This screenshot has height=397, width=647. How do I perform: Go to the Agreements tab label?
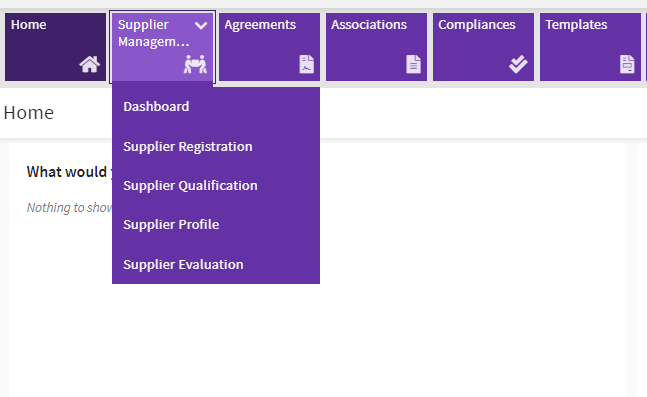tap(260, 25)
